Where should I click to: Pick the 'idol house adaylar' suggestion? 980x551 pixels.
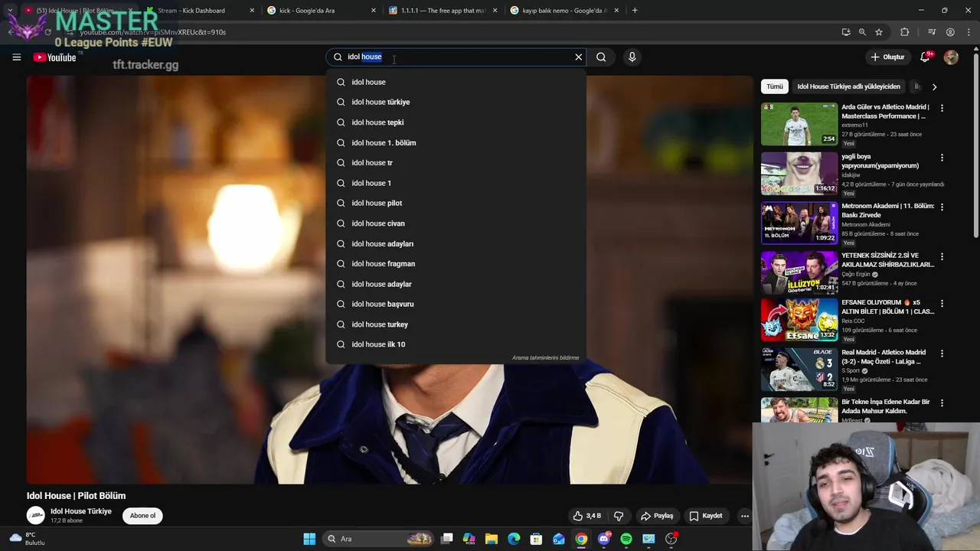pos(456,284)
